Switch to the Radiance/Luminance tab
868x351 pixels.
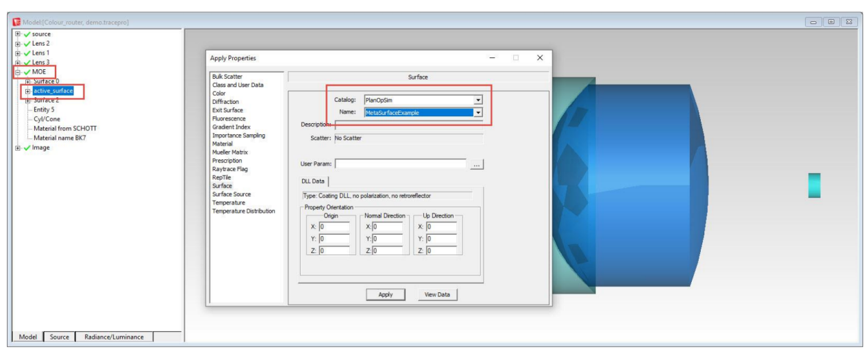(x=114, y=337)
